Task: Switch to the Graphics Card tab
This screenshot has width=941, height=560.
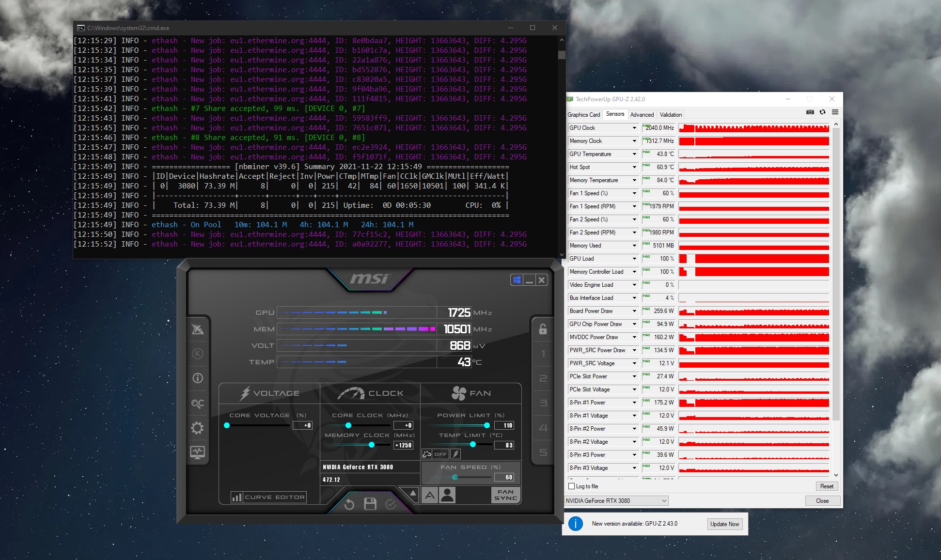Action: coord(584,115)
